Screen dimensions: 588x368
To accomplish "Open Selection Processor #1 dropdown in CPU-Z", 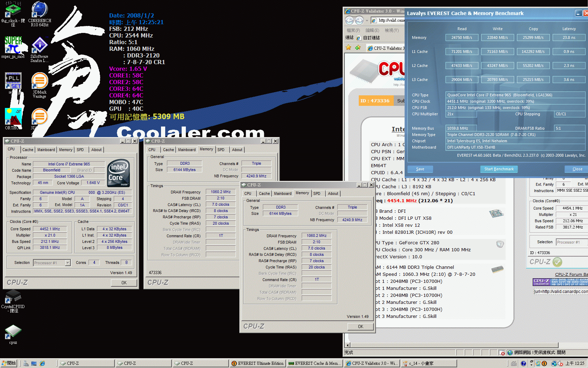I will pos(68,263).
